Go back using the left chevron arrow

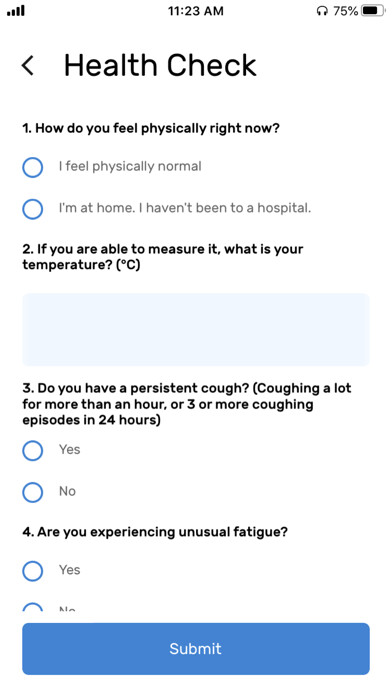28,66
